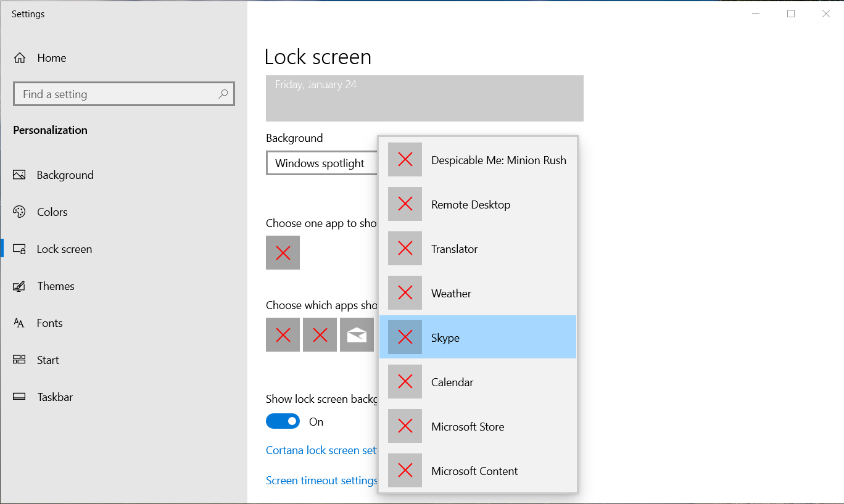Turn off show lock screen background toggle

tap(283, 421)
